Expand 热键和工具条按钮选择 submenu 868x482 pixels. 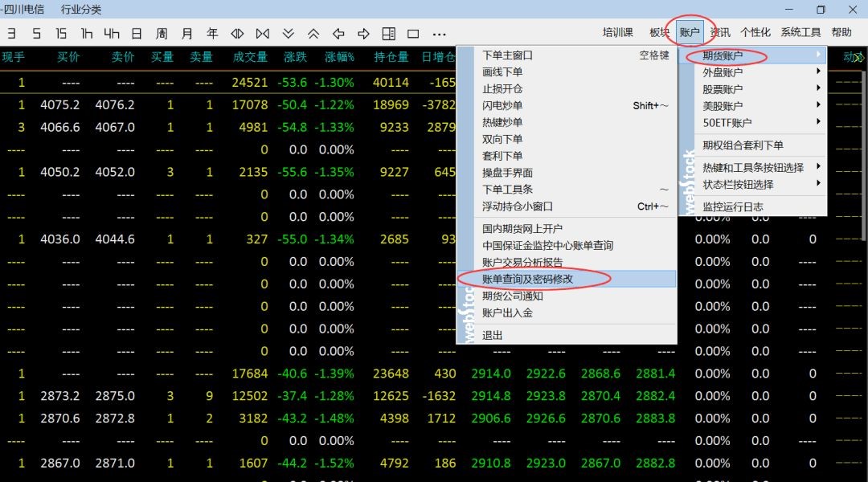(752, 167)
